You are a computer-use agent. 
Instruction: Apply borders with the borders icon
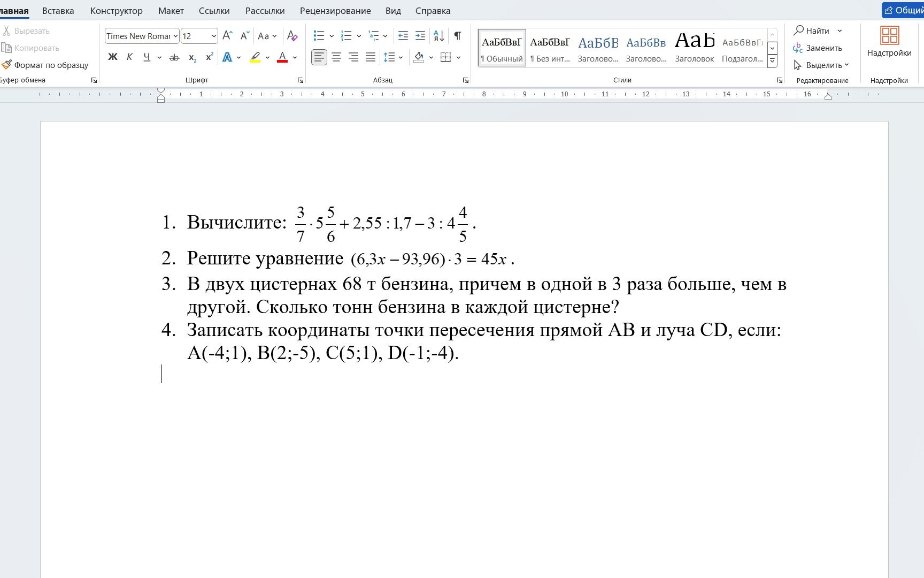click(445, 57)
